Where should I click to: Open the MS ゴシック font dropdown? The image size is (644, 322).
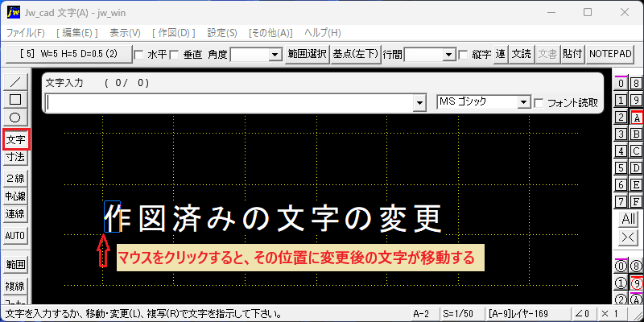pos(523,102)
